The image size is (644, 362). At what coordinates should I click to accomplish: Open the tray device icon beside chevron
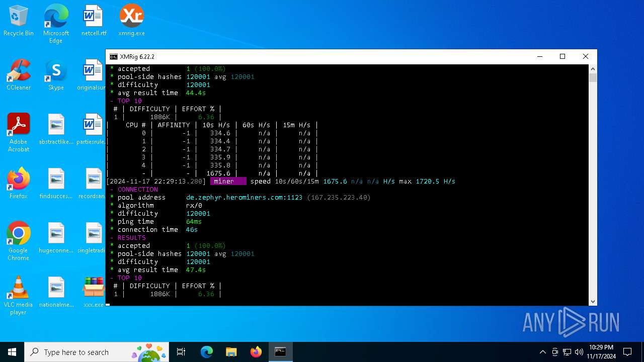555,352
